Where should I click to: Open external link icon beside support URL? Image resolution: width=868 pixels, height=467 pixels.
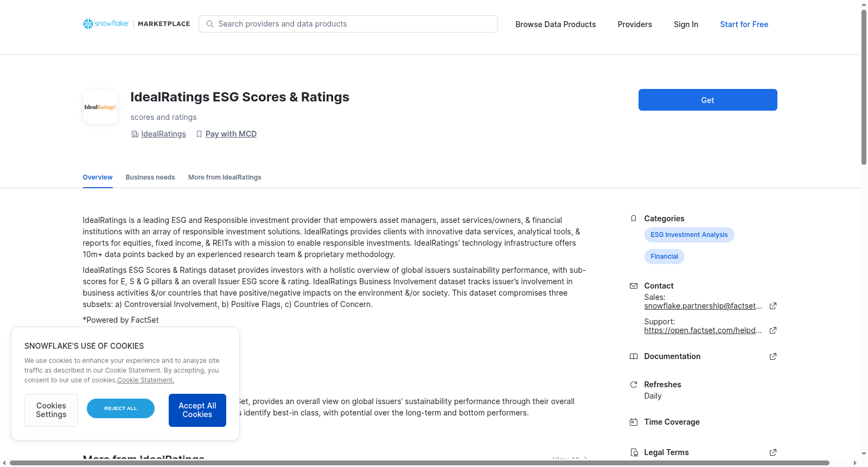773,330
